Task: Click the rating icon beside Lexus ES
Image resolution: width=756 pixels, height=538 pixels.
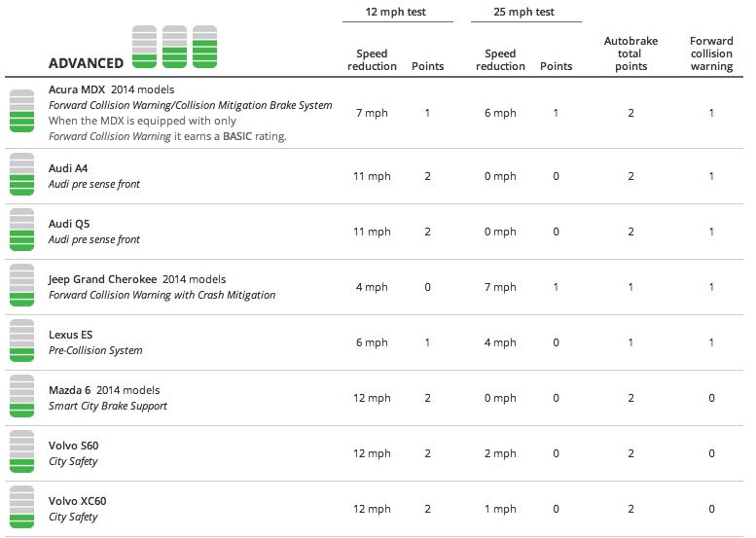Action: click(x=21, y=341)
